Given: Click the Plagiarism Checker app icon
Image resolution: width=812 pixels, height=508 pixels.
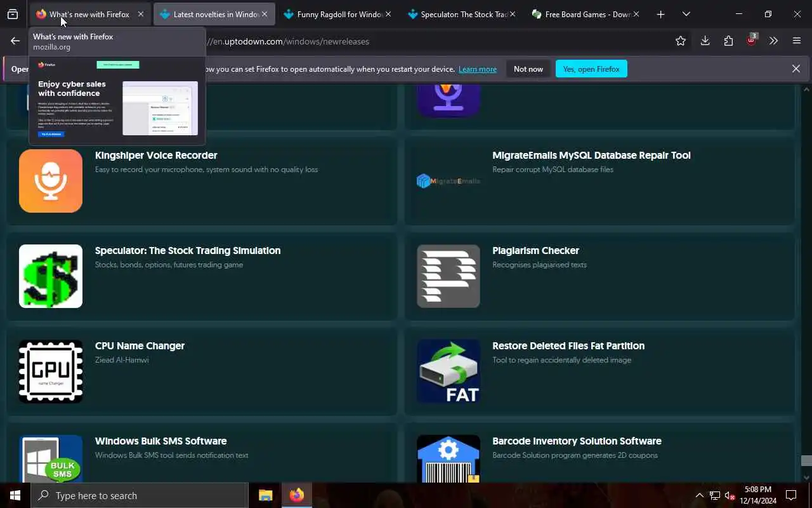Looking at the screenshot, I should 449,276.
